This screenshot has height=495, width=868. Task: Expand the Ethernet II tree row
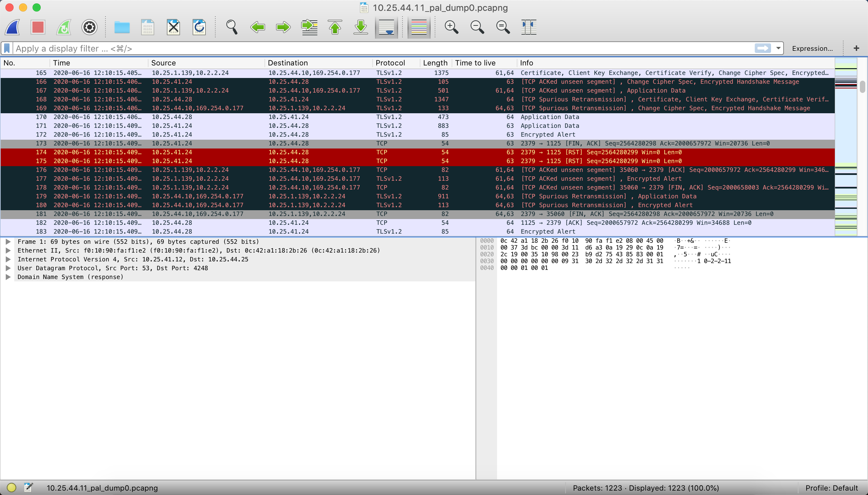[x=8, y=251]
